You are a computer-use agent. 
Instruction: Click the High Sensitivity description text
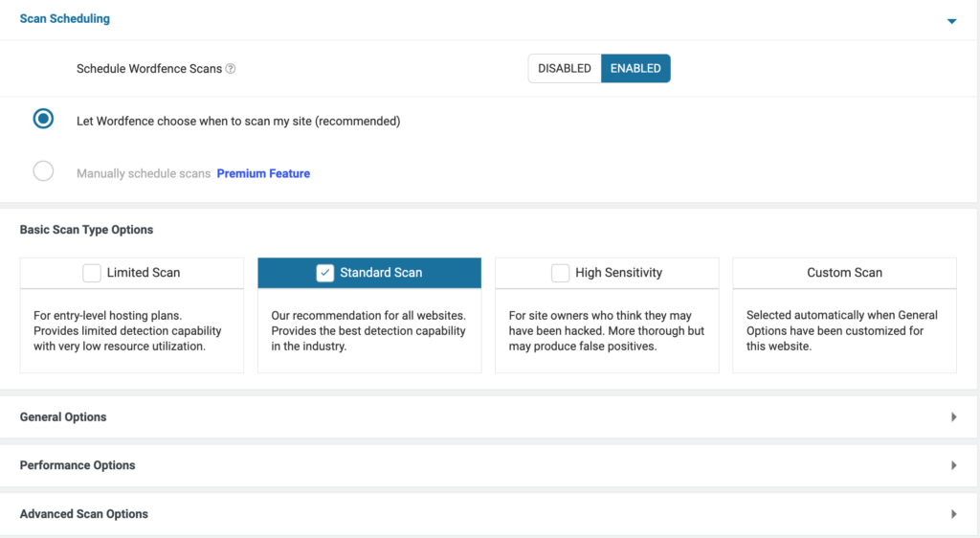[x=606, y=331]
